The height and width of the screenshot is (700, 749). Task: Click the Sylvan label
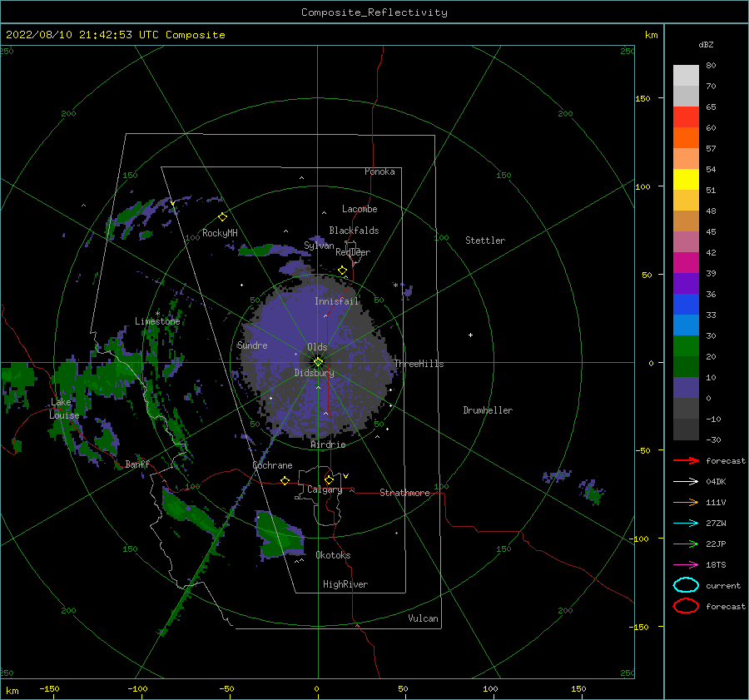click(319, 246)
